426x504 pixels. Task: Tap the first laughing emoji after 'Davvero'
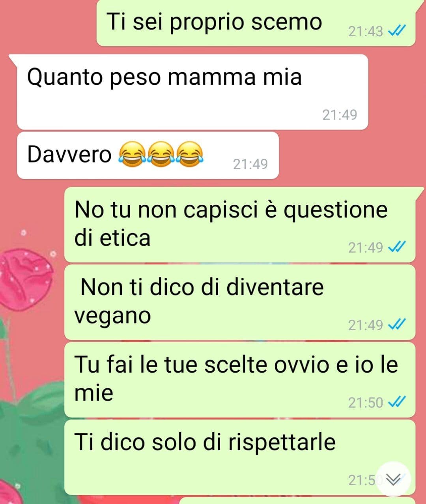point(132,154)
